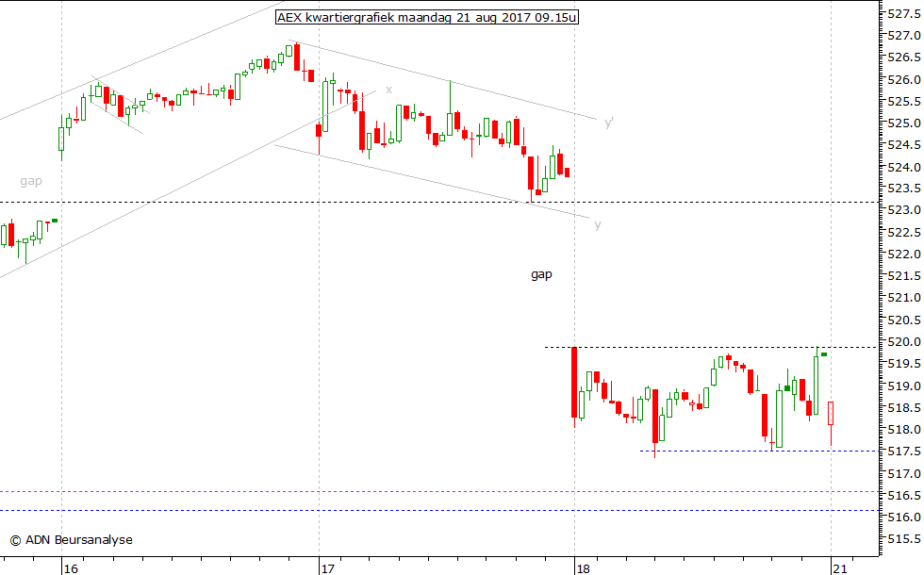This screenshot has width=924, height=575.
Task: Click price label 518.0 on axis
Action: [x=904, y=430]
